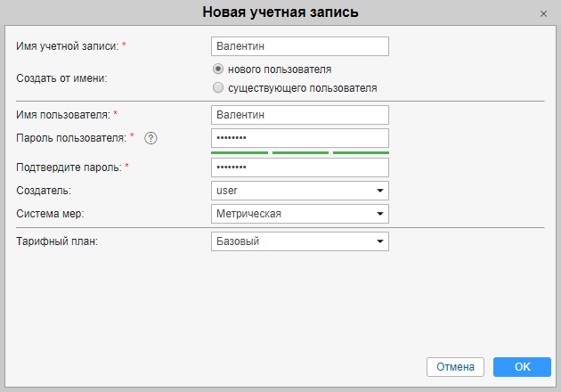This screenshot has height=392, width=561.
Task: Focus the confirm password field
Action: 300,167
